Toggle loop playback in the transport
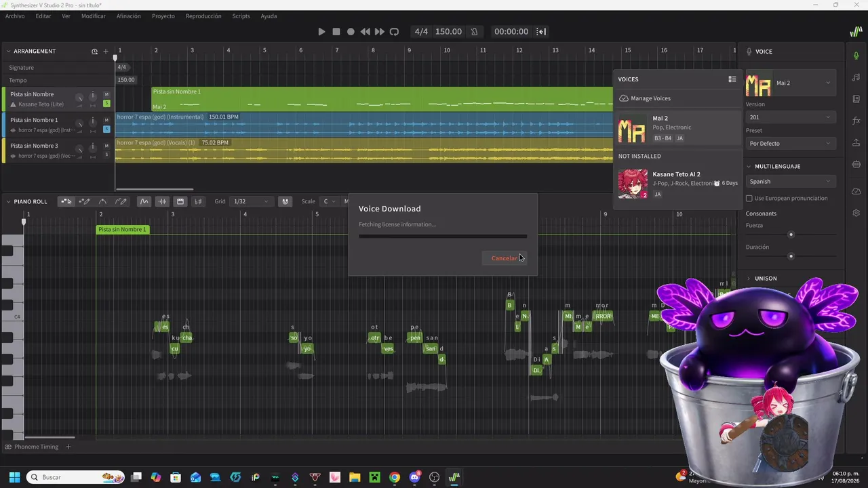 point(394,32)
